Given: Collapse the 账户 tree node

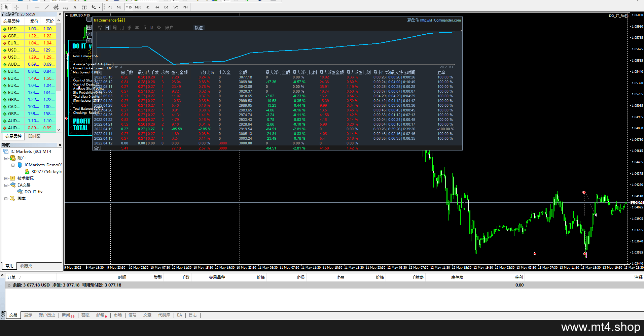Looking at the screenshot, I should tap(6, 158).
